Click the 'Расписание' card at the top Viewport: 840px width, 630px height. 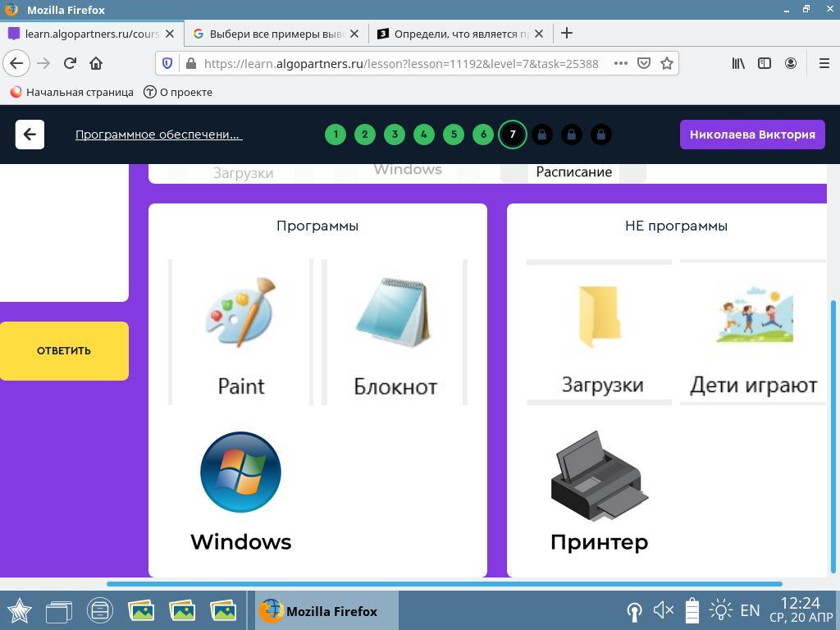pyautogui.click(x=573, y=172)
